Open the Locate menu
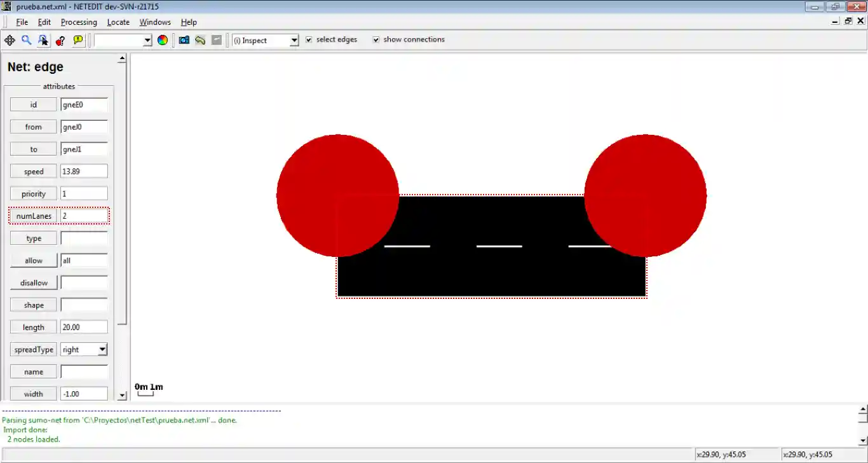Viewport: 868px width, 463px height. 118,22
